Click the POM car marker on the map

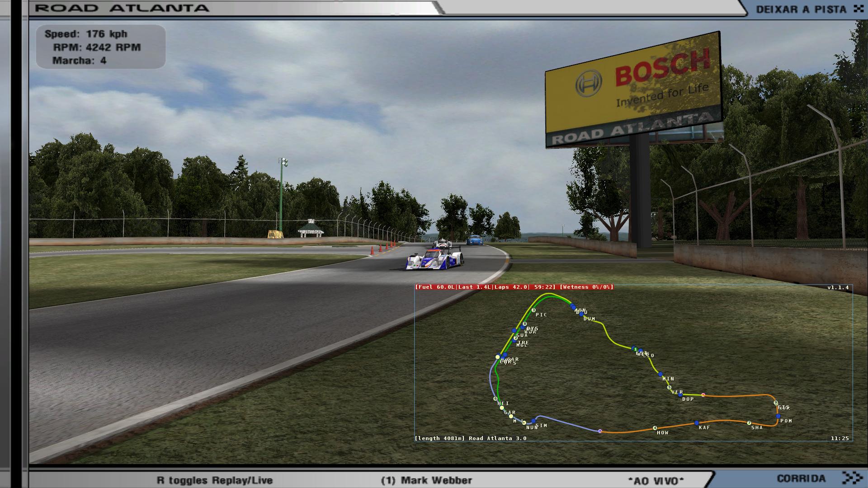[778, 416]
